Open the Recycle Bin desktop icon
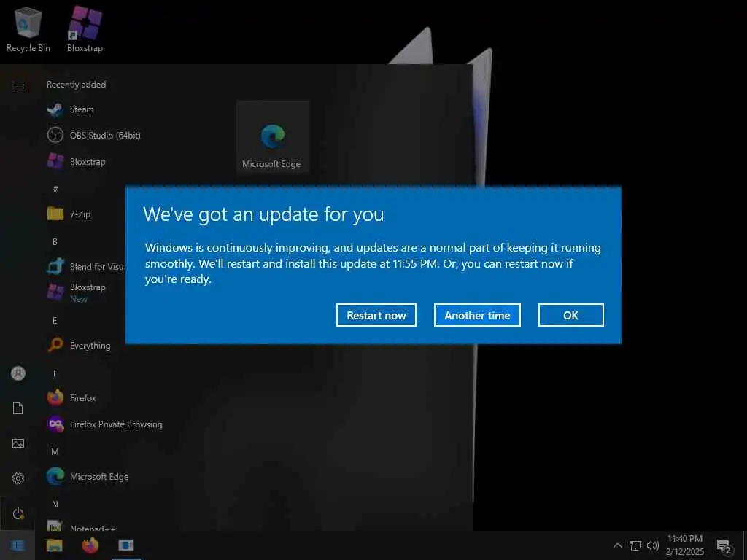Viewport: 747px width, 560px height. [28, 29]
